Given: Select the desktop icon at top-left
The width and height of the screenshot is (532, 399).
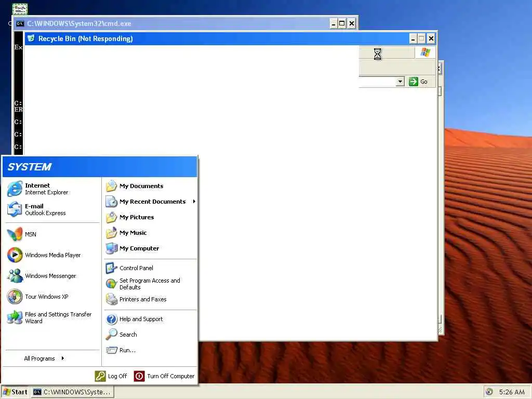Looking at the screenshot, I should (20, 9).
